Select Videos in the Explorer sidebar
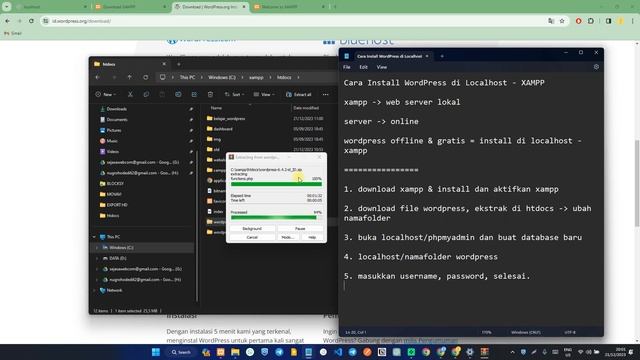Screen dimensions: 640x360 tap(113, 151)
